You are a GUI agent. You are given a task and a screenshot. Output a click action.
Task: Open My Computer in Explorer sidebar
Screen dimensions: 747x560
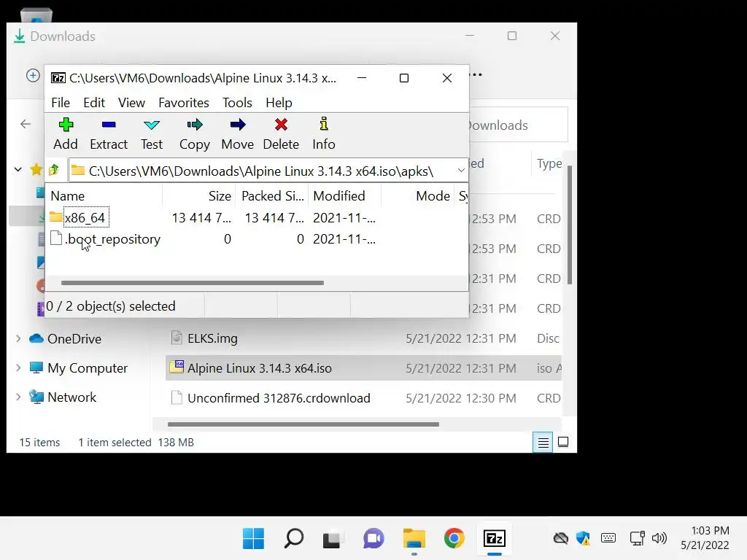point(88,368)
